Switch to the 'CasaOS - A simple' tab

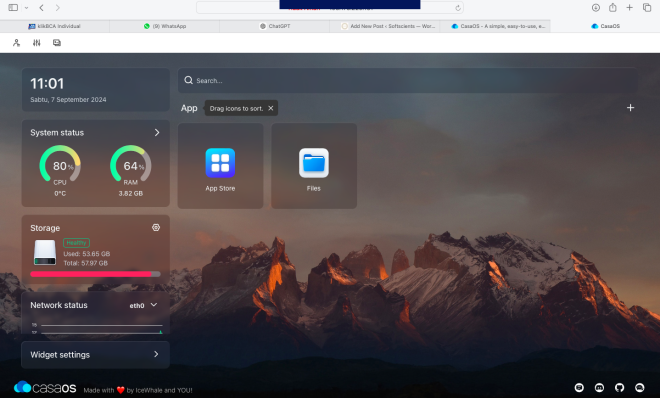(x=495, y=26)
